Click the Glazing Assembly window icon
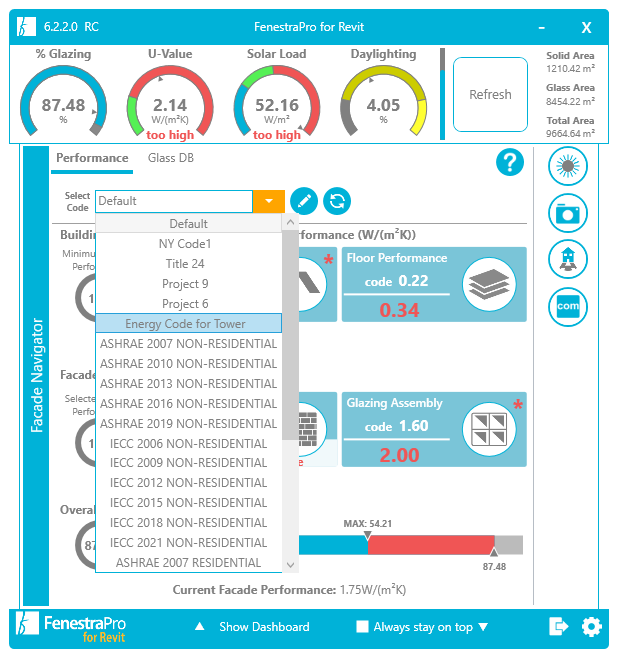 [489, 429]
